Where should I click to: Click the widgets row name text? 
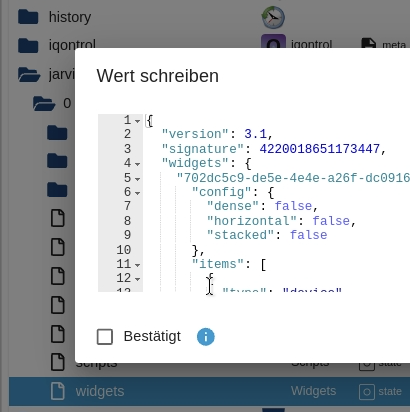(100, 391)
